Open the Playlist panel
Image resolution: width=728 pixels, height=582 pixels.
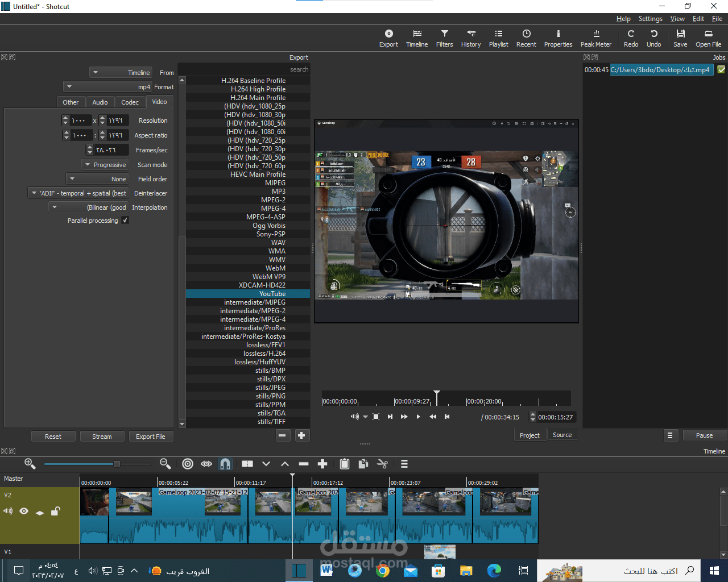pos(499,38)
